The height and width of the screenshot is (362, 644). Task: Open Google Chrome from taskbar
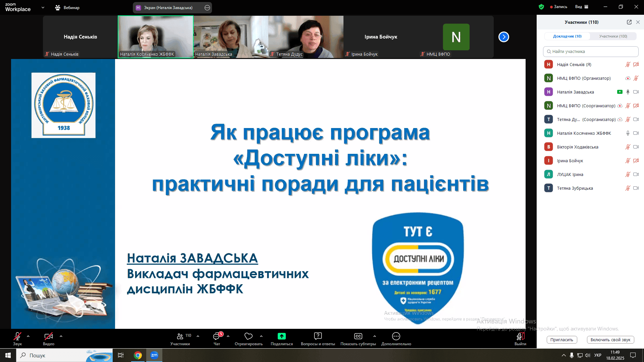point(138,355)
